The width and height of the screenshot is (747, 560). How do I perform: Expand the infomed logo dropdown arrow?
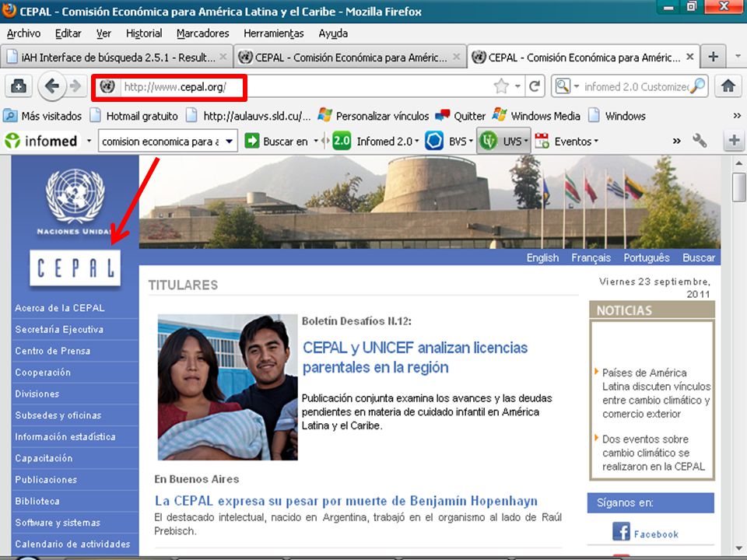(89, 141)
